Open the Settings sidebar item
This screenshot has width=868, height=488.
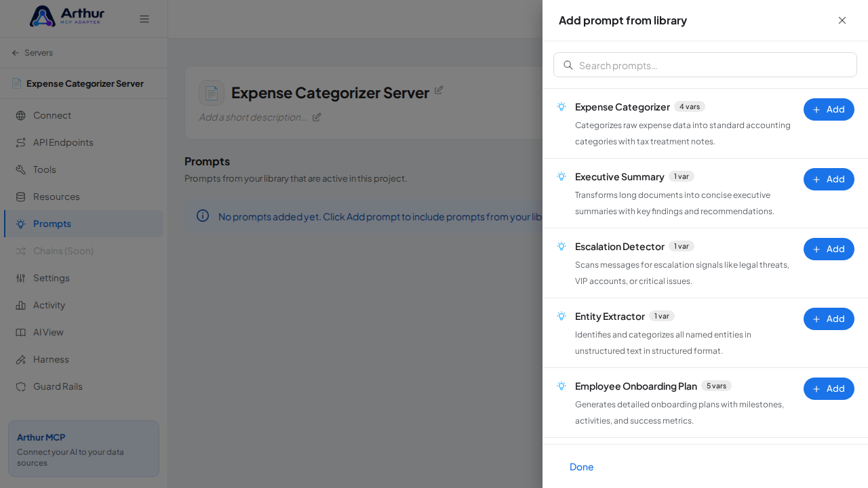pos(83,278)
